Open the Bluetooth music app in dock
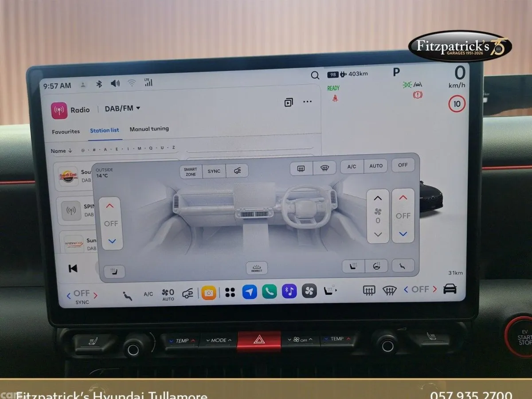 coord(289,291)
